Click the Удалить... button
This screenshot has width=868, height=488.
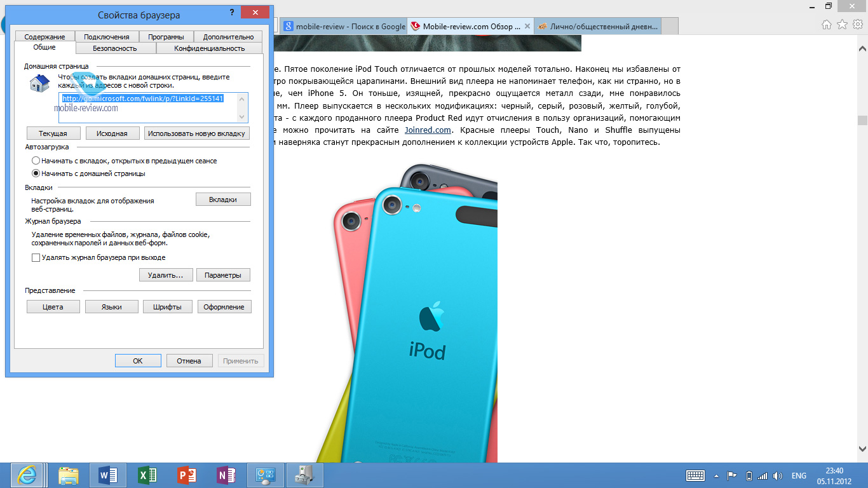[x=165, y=275]
